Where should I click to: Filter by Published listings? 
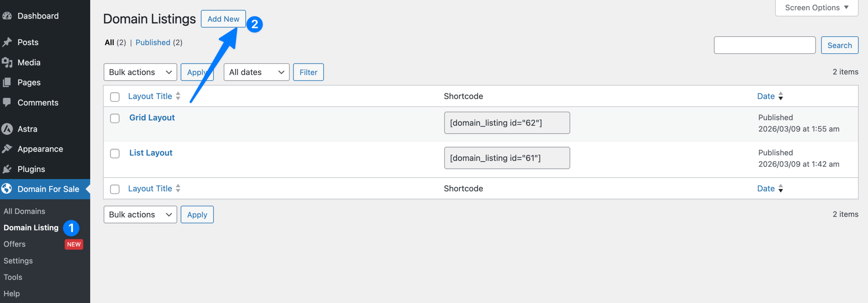(153, 42)
